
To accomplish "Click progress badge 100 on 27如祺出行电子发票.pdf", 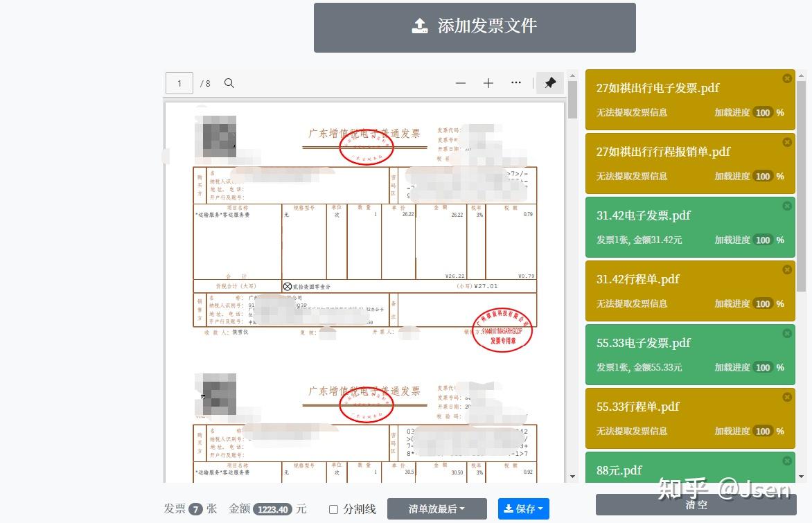I will point(762,112).
